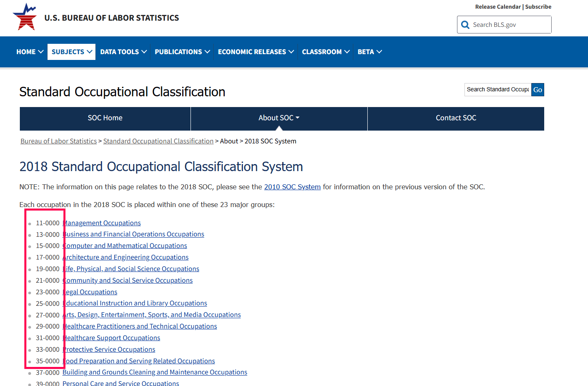Viewport: 588px width, 386px height.
Task: Open Bureau of Labor Statistics breadcrumb
Action: pos(59,141)
